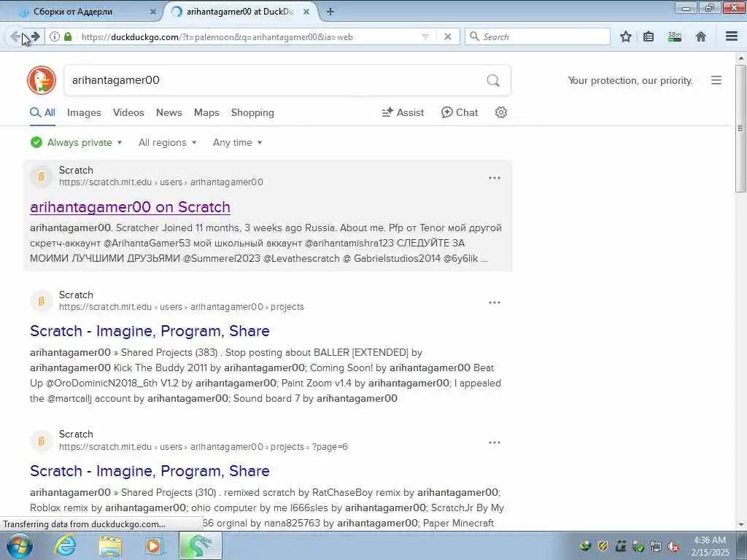
Task: Click URL ending in projects › ?page=6
Action: click(204, 447)
